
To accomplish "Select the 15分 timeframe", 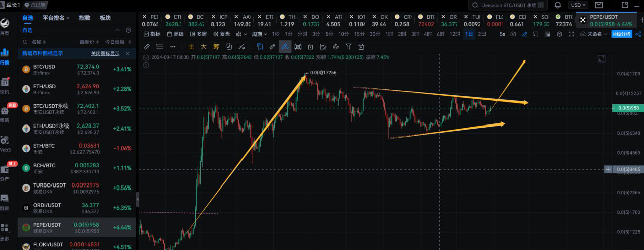I will click(359, 34).
